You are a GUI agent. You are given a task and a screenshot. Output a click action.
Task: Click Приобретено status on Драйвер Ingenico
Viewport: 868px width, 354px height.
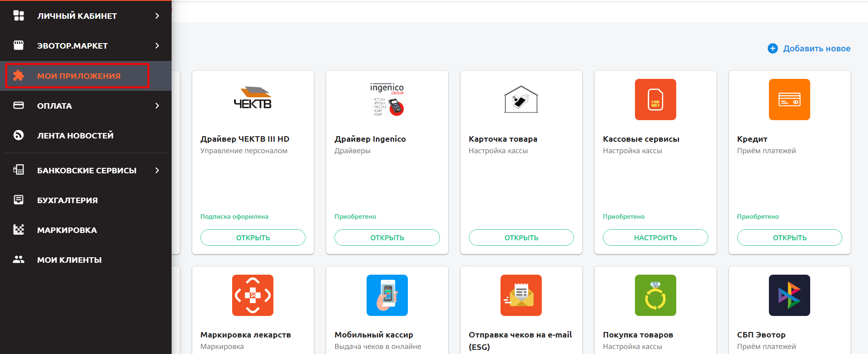tap(355, 216)
